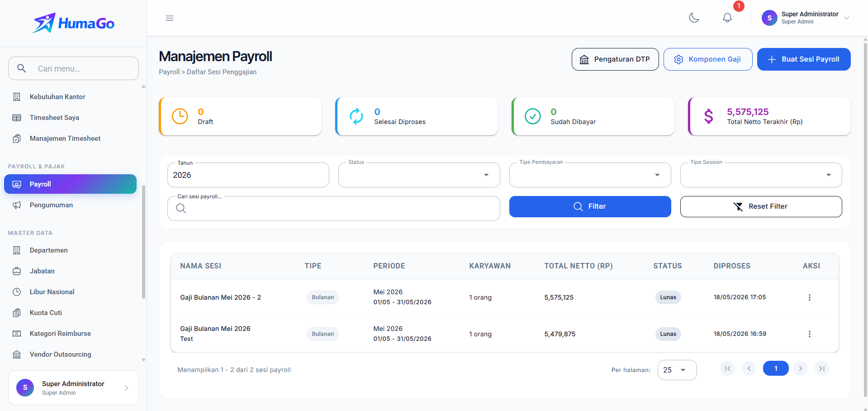Click PERIODE column header
868x411 pixels.
click(x=389, y=266)
